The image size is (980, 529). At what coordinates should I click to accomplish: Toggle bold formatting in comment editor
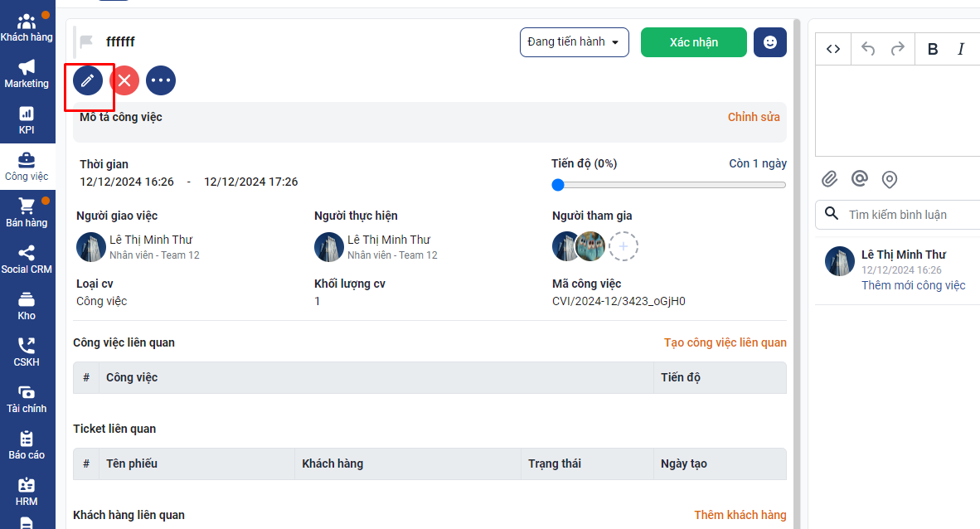click(933, 49)
